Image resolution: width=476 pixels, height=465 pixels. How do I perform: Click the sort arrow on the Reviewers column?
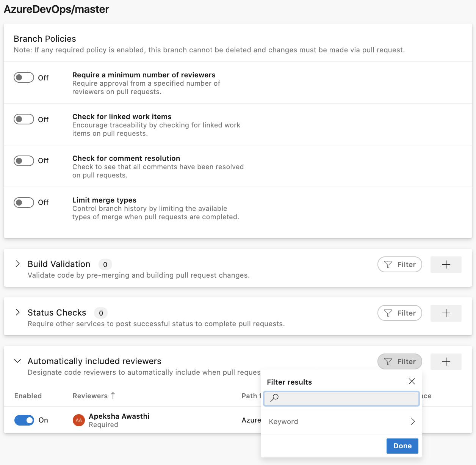click(113, 396)
